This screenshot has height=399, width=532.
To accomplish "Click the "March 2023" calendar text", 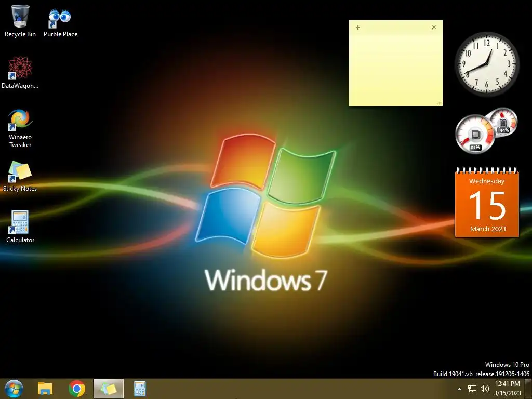I will click(487, 229).
